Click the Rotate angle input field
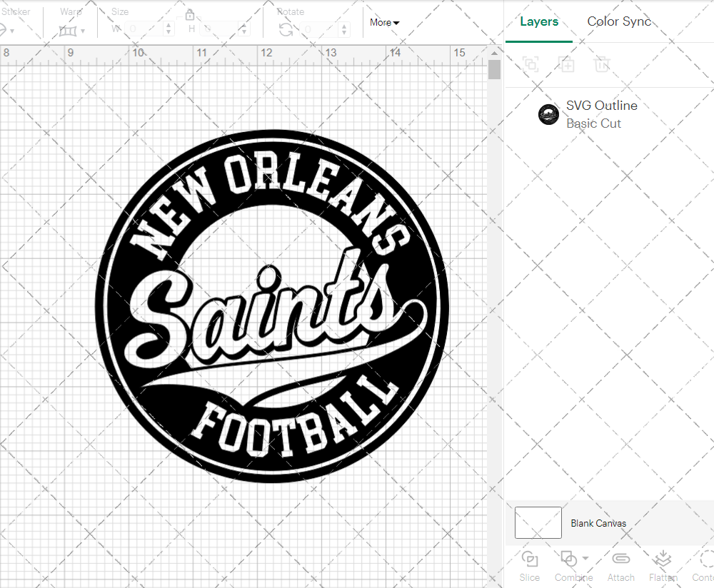Viewport: 714px width, 588px height. point(318,29)
